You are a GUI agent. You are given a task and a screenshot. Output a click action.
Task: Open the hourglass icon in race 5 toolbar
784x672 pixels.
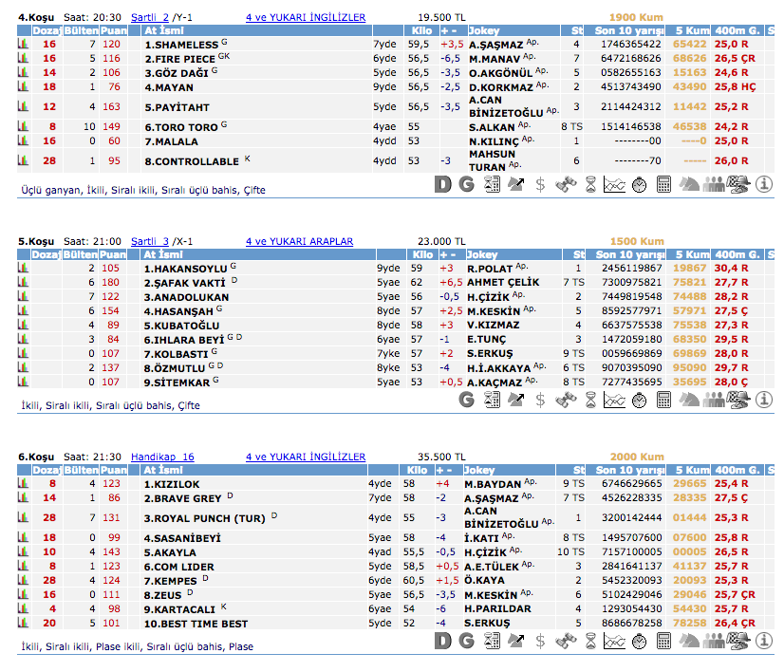point(589,400)
